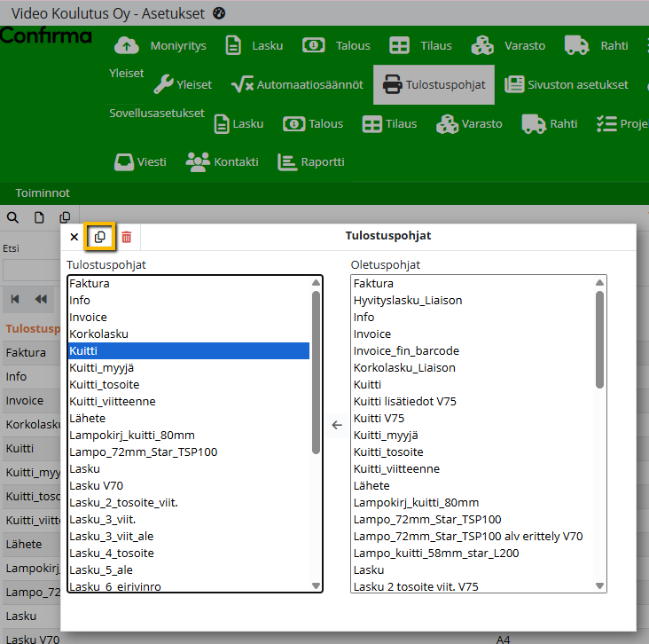This screenshot has height=644, width=649.
Task: Close the Tulostuspohjat dialog with X
Action: click(x=74, y=237)
